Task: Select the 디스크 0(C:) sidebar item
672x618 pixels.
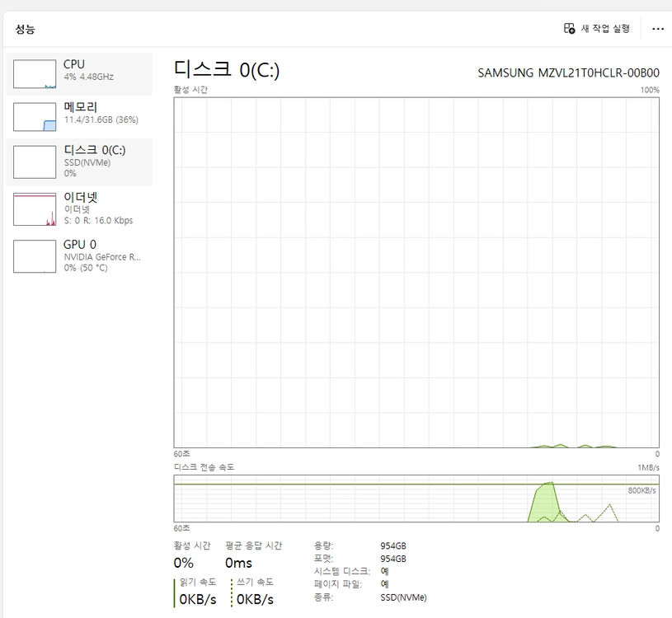Action: click(79, 162)
